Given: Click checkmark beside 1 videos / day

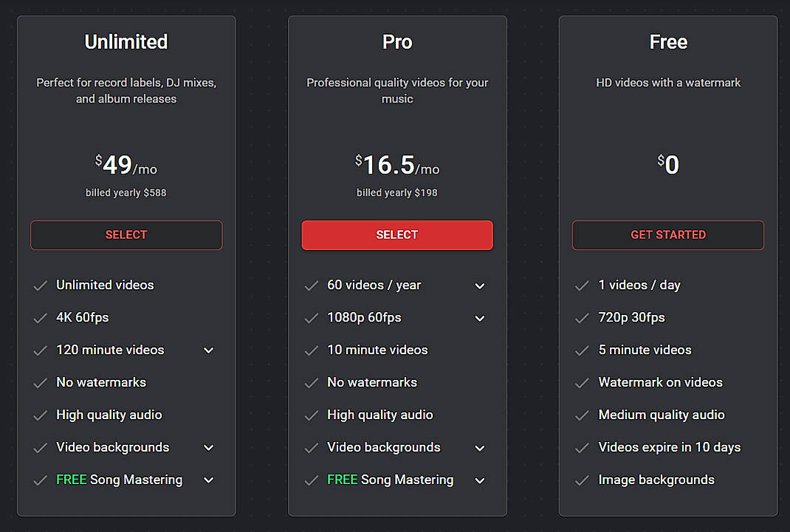Looking at the screenshot, I should point(582,286).
